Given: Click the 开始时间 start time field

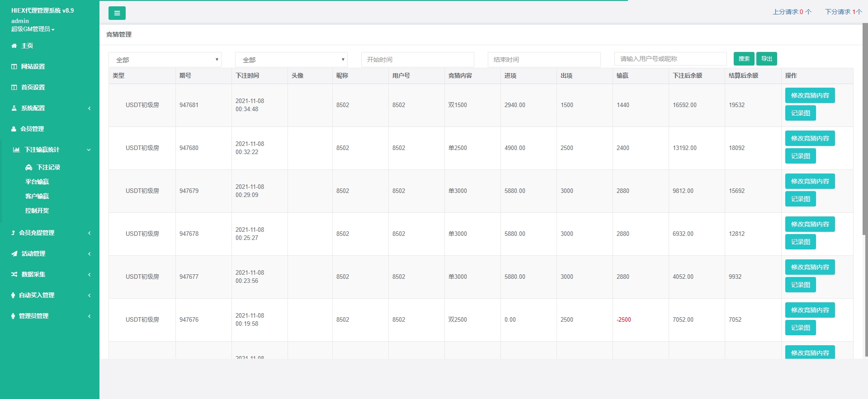Looking at the screenshot, I should (417, 60).
